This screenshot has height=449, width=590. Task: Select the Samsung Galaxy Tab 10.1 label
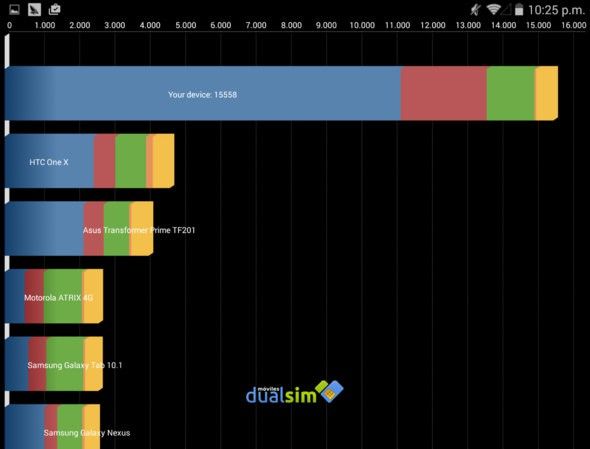click(x=75, y=365)
